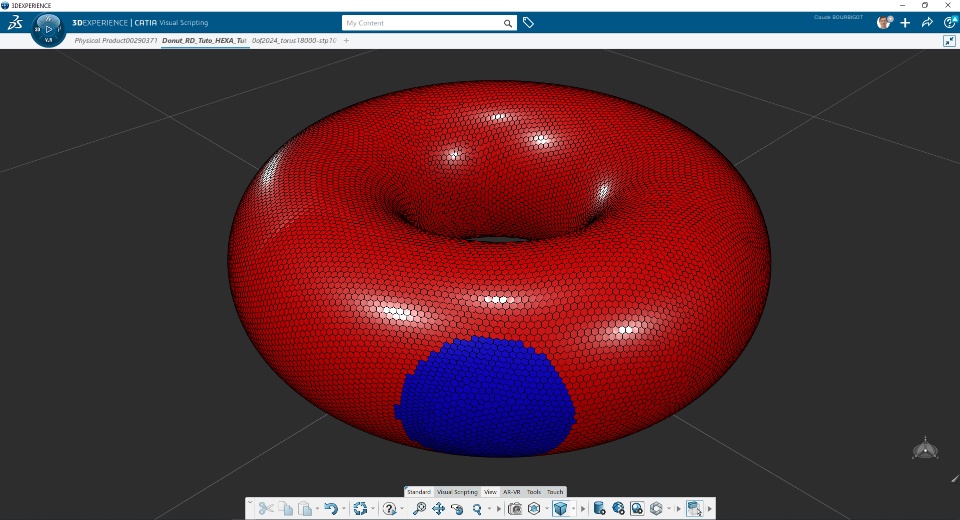Collapse the action bar with the chevron
The height and width of the screenshot is (520, 960).
pyautogui.click(x=250, y=502)
